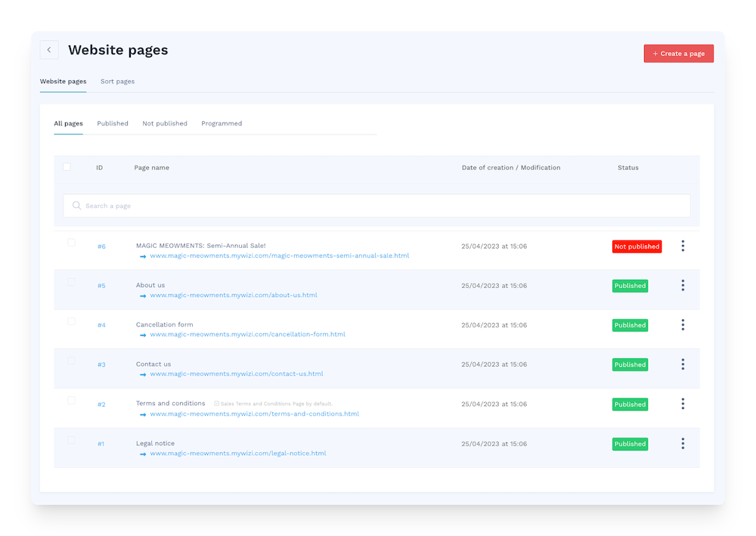Click the search magnifier icon

click(x=76, y=205)
